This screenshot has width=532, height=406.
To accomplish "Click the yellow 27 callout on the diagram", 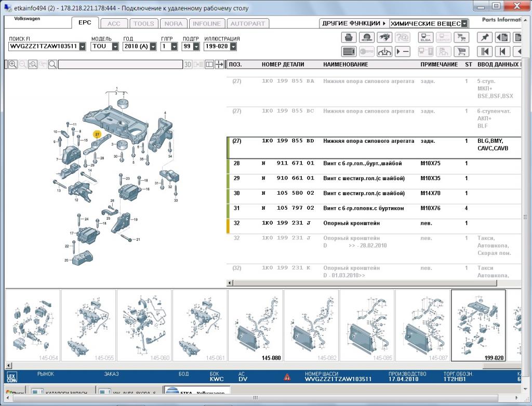I will pos(97,134).
